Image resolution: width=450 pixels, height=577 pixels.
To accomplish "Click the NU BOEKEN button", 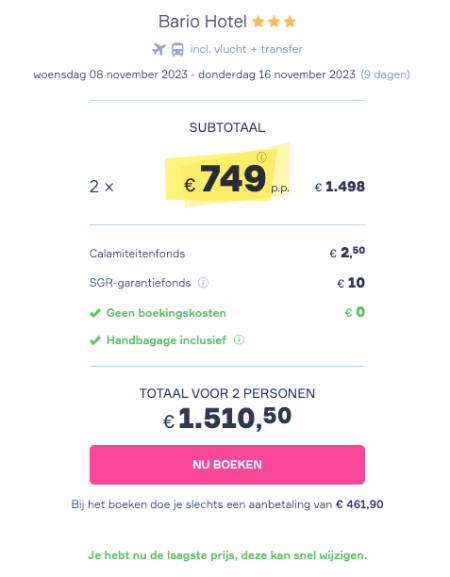I will [x=227, y=464].
